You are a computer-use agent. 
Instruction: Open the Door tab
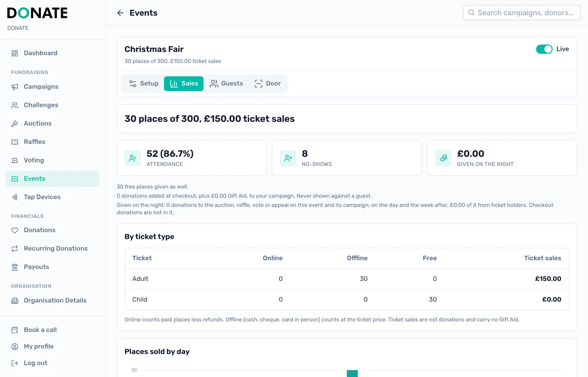pyautogui.click(x=268, y=83)
